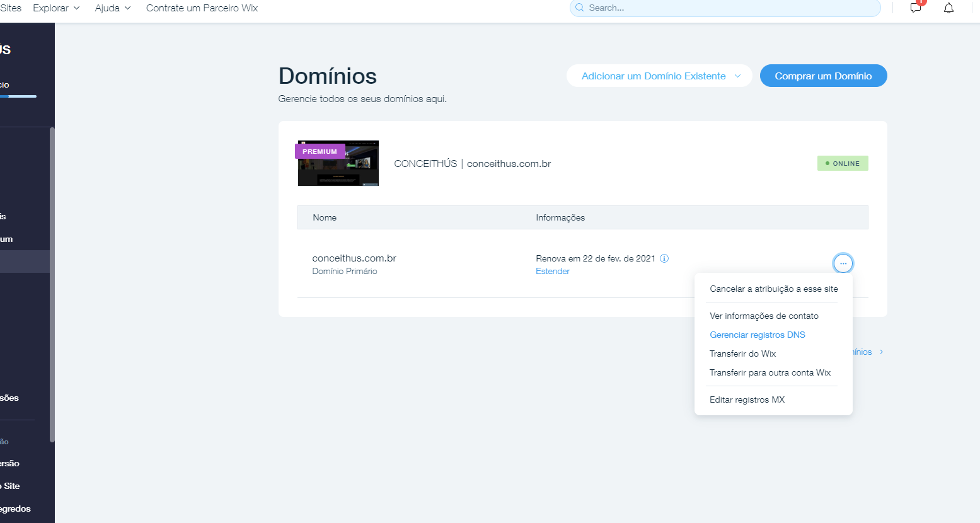Click the sidebar vertical scrollbar
980x523 pixels.
pyautogui.click(x=52, y=284)
